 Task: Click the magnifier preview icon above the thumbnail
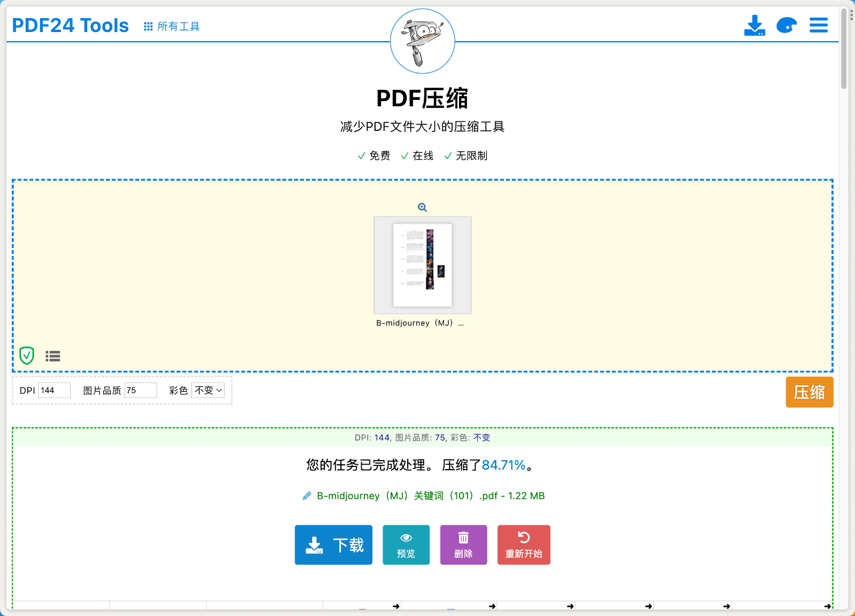[422, 207]
